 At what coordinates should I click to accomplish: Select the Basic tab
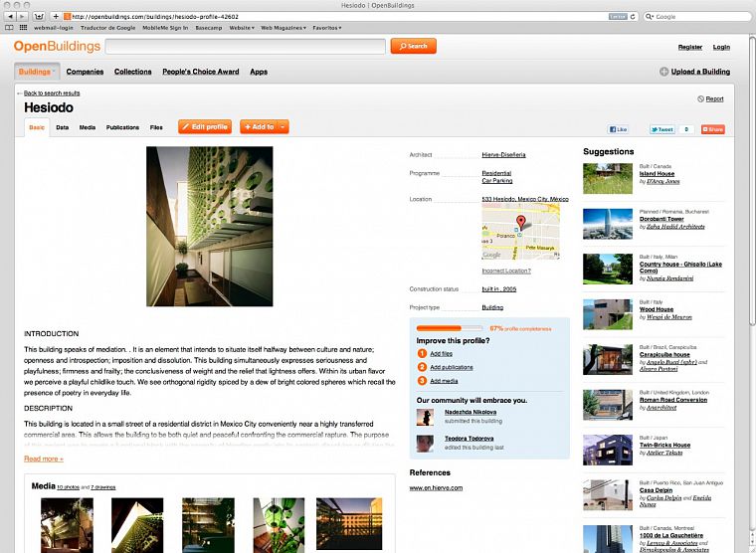tap(37, 127)
